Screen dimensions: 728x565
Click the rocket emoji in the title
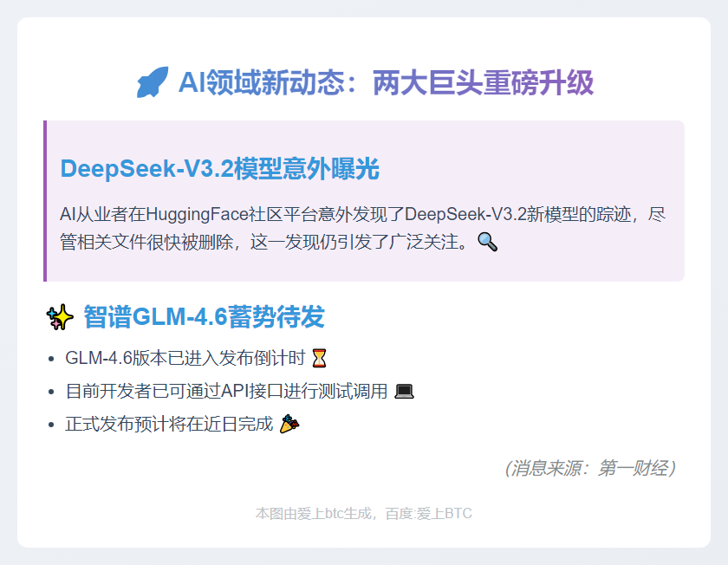[x=153, y=82]
